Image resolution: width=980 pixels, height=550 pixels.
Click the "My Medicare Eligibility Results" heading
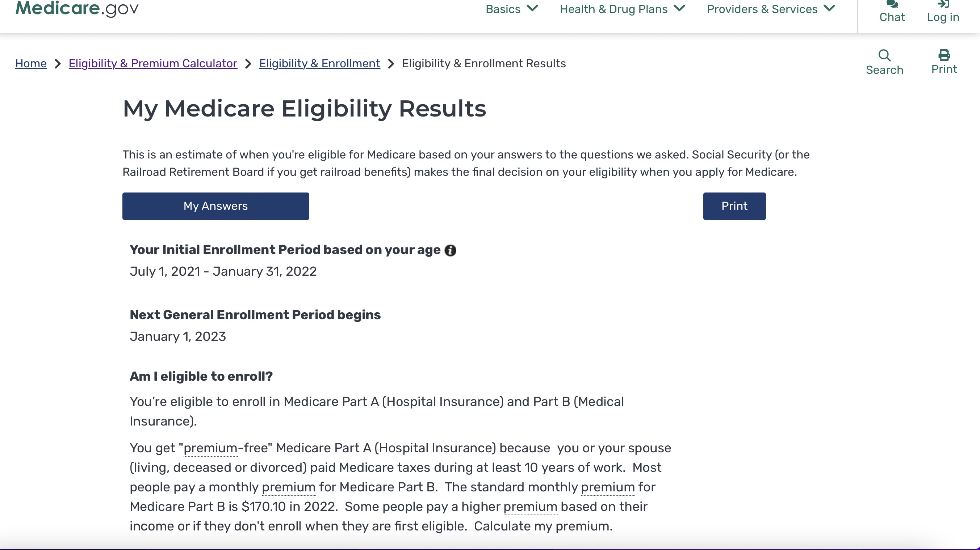click(304, 109)
